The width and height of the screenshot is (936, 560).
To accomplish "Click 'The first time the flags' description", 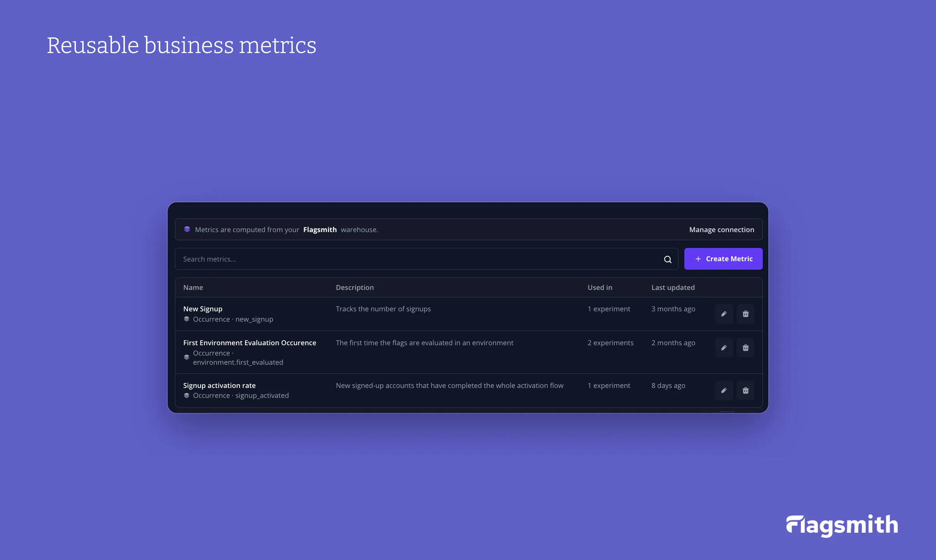I will 425,343.
